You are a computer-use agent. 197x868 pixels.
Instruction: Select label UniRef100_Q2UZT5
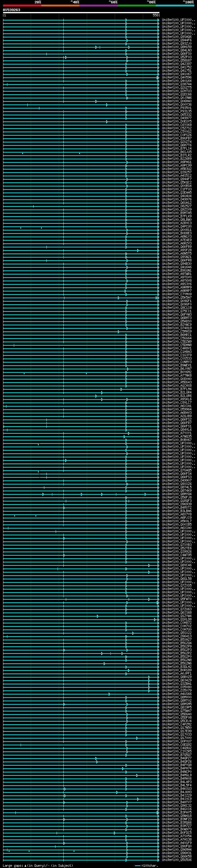point(176,88)
